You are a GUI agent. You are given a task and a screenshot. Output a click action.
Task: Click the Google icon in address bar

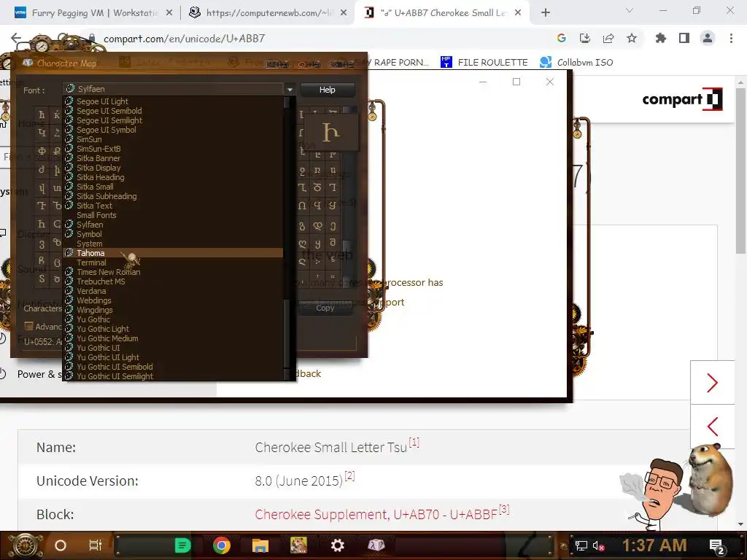pos(562,38)
